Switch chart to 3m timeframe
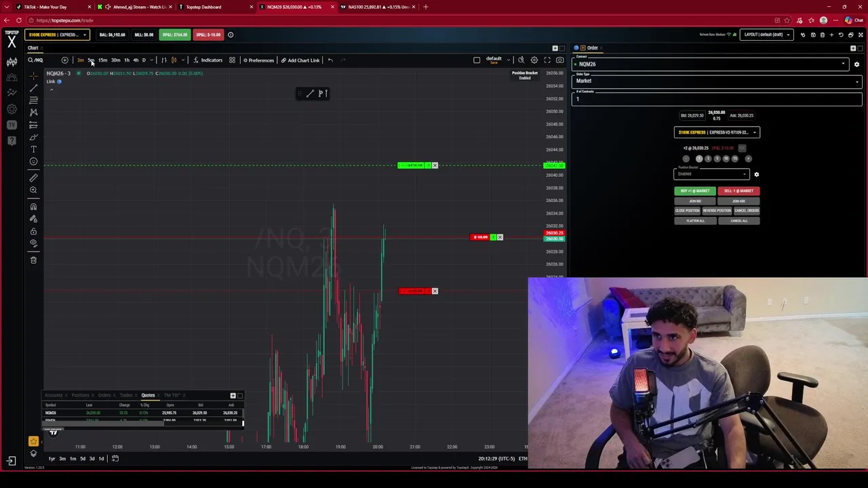868x488 pixels. click(80, 60)
